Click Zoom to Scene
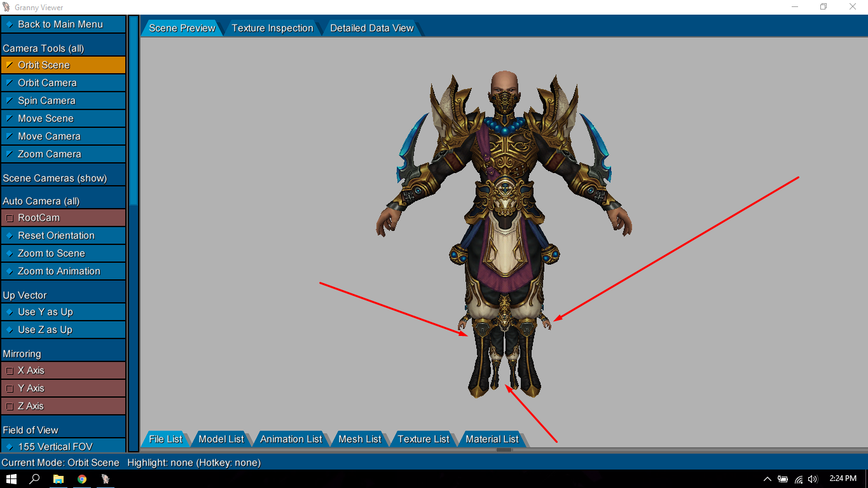The width and height of the screenshot is (868, 488). pos(63,253)
